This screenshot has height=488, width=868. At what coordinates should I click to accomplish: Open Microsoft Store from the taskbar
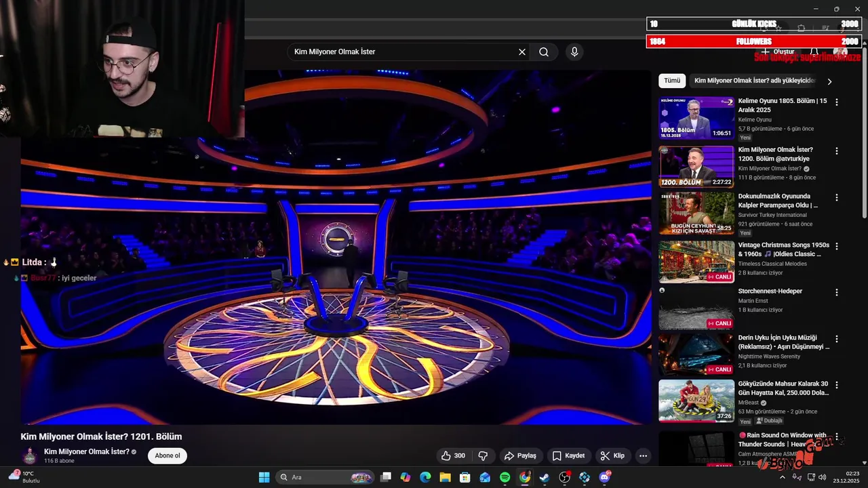(x=465, y=477)
